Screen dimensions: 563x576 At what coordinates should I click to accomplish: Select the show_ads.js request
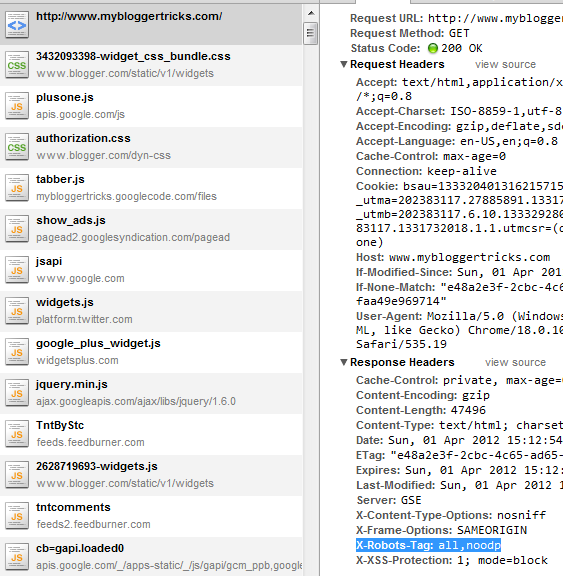point(151,230)
